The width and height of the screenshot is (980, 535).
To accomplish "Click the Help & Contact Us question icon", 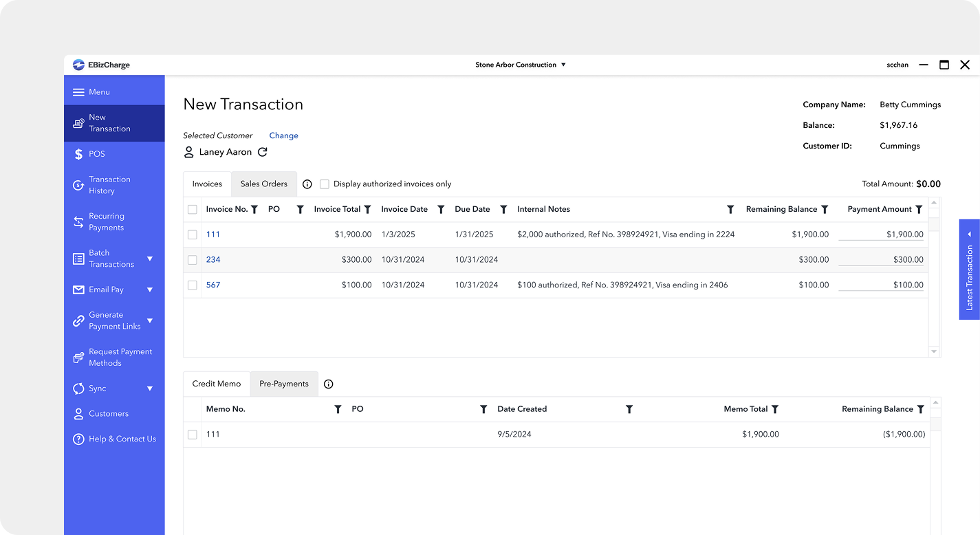I will pos(78,439).
